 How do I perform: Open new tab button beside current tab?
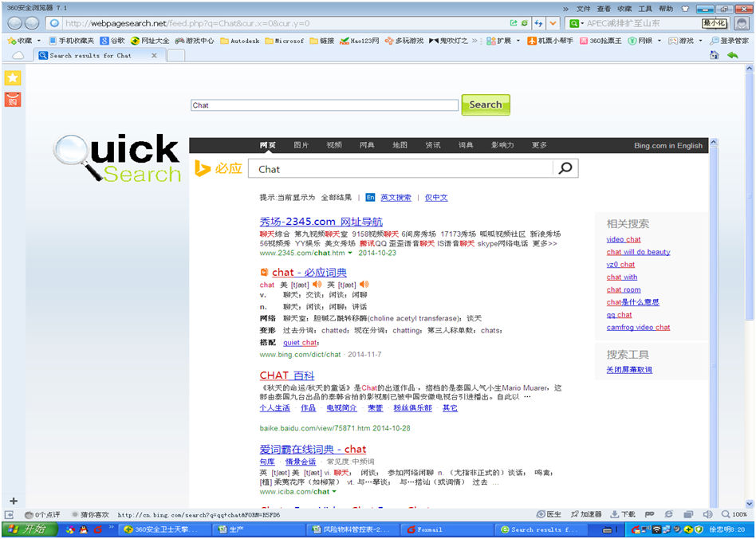175,56
